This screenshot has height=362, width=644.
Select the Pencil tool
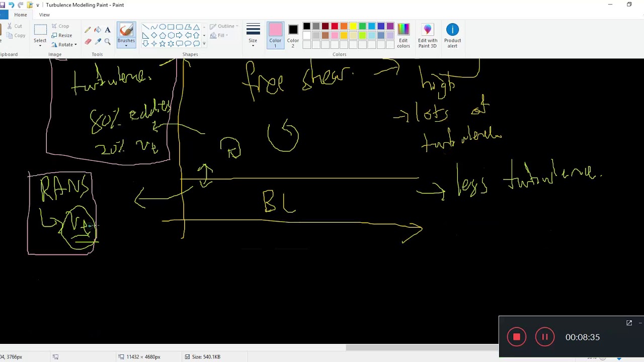[88, 30]
